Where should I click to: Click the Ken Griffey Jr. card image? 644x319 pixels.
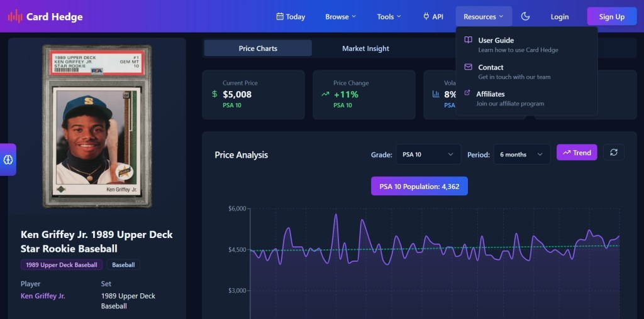97,126
